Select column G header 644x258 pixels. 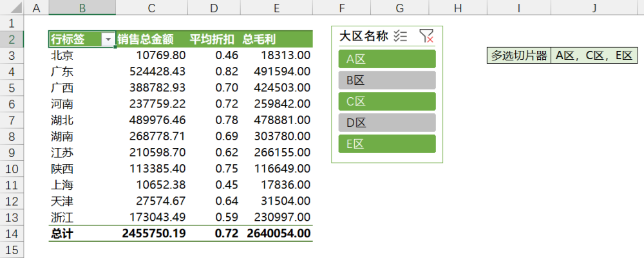pyautogui.click(x=400, y=8)
